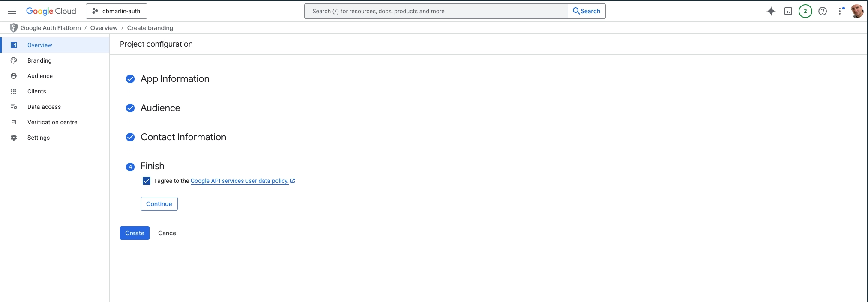Click the user account avatar
This screenshot has height=302, width=868.
click(857, 11)
